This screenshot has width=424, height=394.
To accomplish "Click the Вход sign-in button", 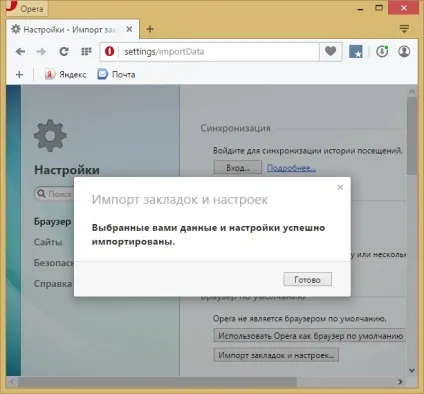I will [x=237, y=167].
